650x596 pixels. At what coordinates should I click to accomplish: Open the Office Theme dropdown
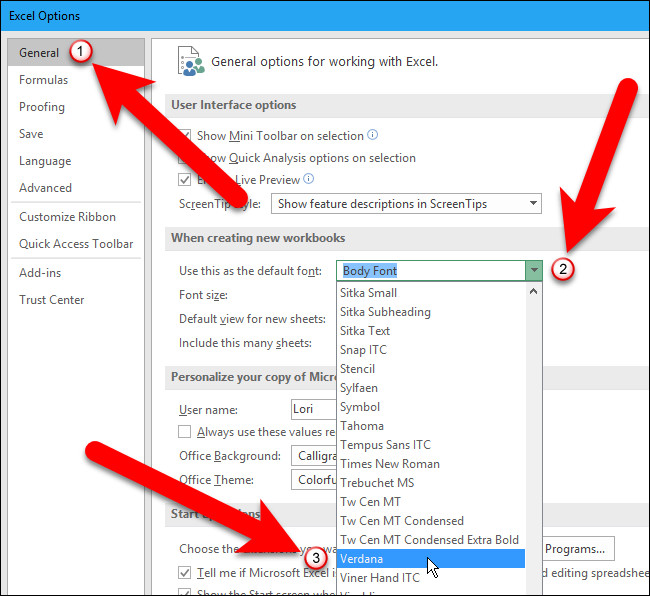(x=314, y=480)
